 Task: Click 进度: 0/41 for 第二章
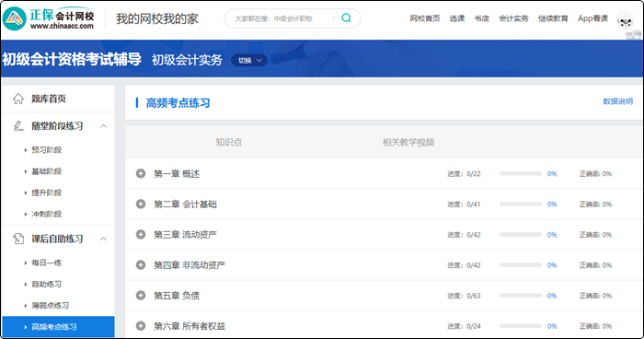point(464,205)
